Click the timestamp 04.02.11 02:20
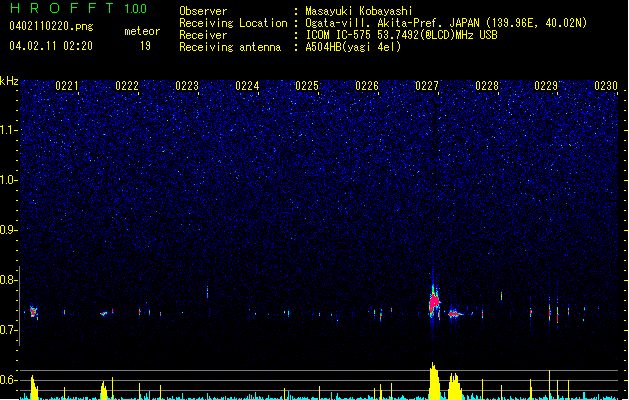 point(51,46)
